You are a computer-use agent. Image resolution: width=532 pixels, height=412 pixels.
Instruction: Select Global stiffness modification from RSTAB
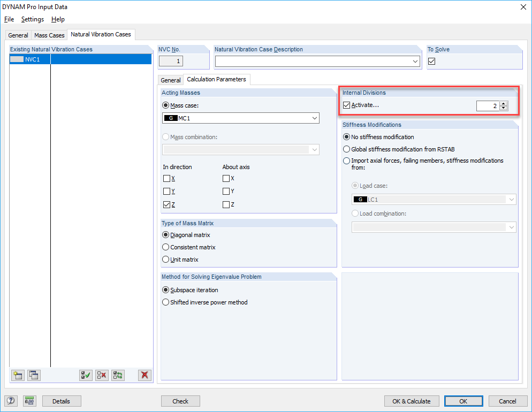(x=346, y=149)
